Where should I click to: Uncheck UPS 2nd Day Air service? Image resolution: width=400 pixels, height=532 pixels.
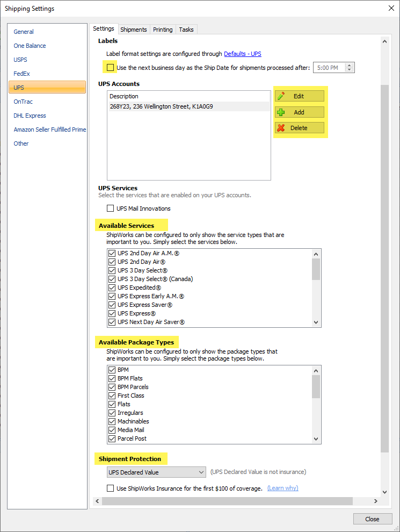coord(112,262)
